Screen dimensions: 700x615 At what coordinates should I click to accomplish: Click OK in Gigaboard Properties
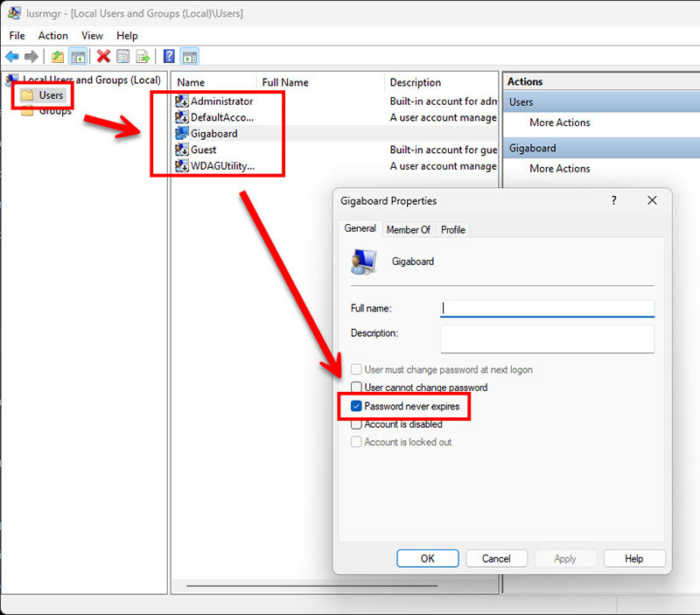click(x=428, y=559)
